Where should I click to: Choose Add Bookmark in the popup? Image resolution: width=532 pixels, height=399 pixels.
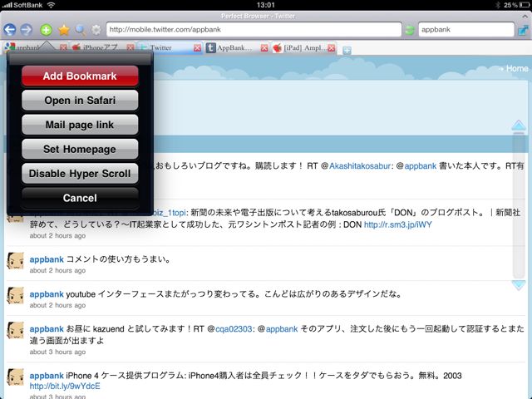[x=80, y=76]
